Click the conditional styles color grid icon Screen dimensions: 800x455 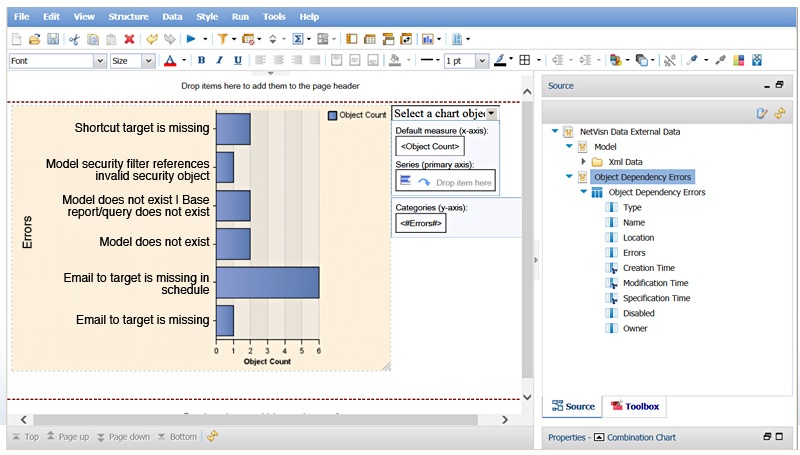[738, 61]
